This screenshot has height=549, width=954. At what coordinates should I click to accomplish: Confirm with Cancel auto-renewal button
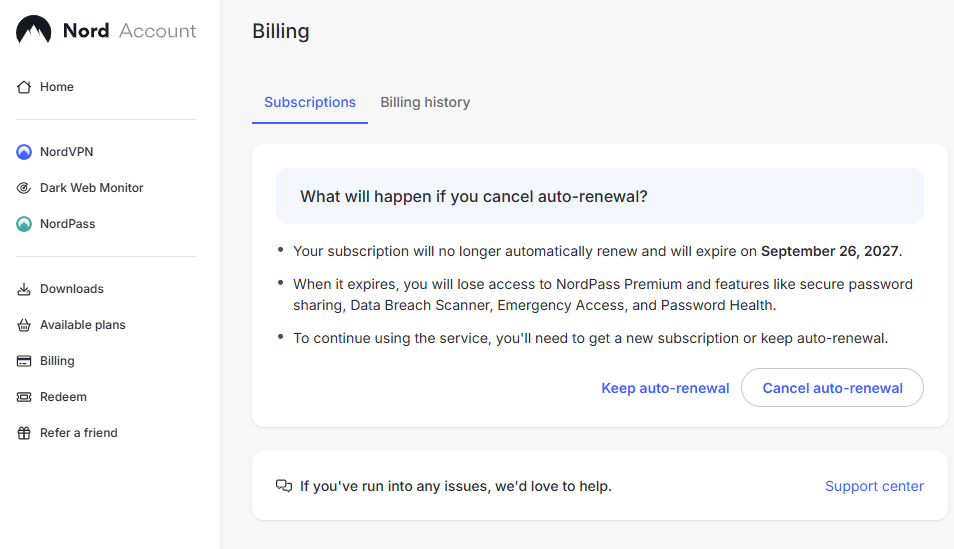click(832, 388)
